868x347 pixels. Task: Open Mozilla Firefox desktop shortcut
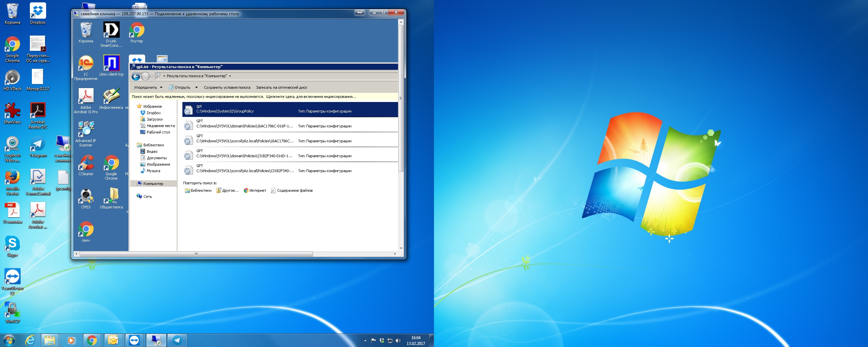(x=12, y=182)
